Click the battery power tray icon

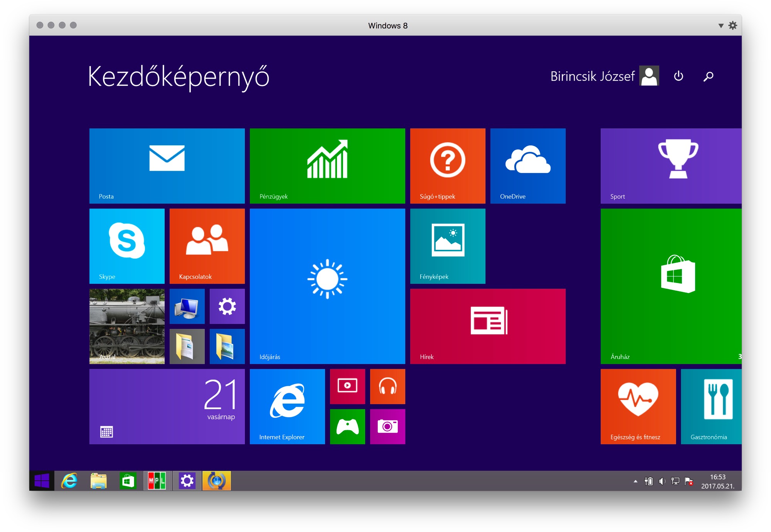649,481
